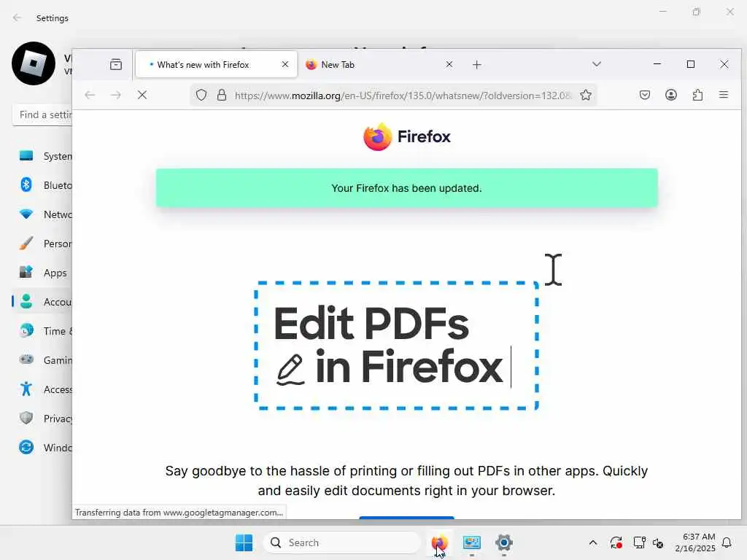This screenshot has width=747, height=560.
Task: Open a new tab with plus button
Action: [477, 65]
